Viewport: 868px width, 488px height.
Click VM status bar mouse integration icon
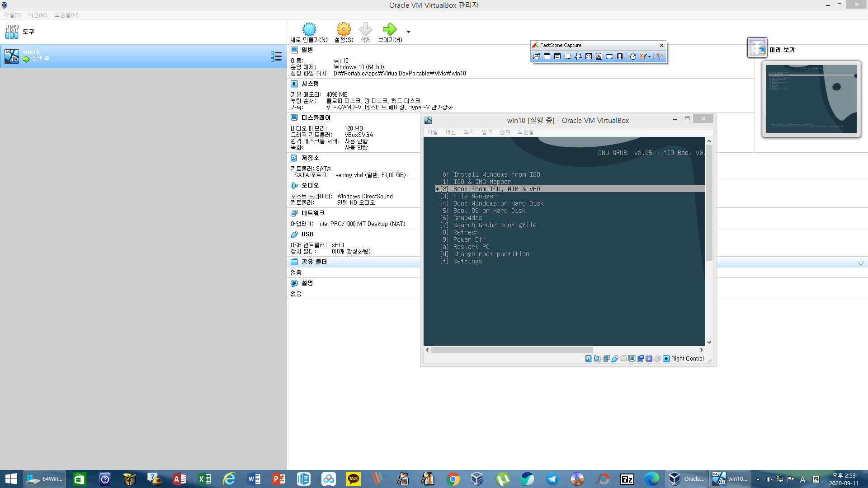pyautogui.click(x=657, y=358)
